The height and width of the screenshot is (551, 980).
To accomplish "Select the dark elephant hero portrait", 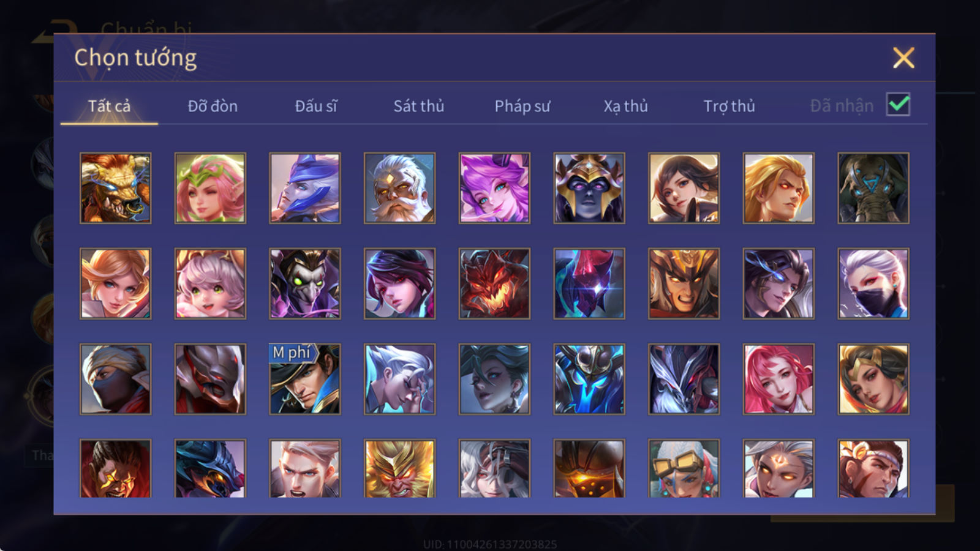I will pos(873,188).
